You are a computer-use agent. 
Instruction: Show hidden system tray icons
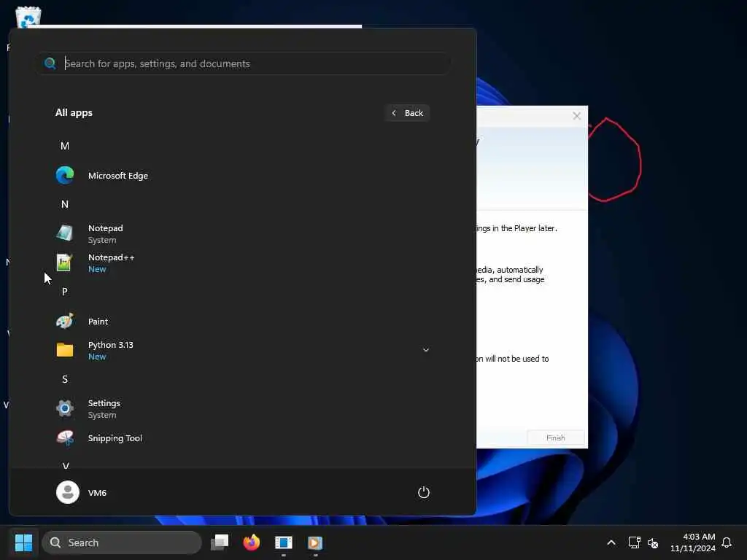pos(611,542)
